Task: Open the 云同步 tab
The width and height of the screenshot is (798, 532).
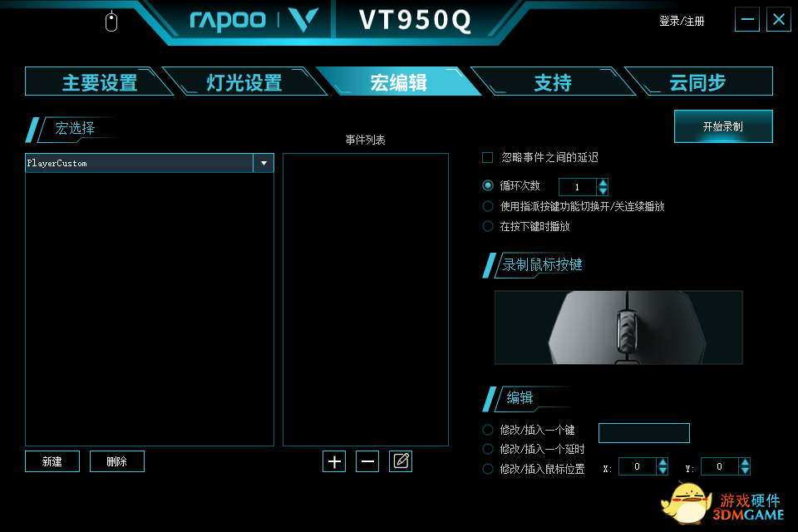Action: click(697, 82)
